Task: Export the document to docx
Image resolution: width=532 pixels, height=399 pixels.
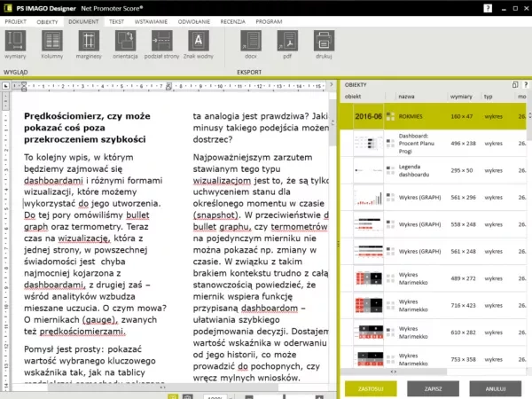Action: click(x=251, y=42)
